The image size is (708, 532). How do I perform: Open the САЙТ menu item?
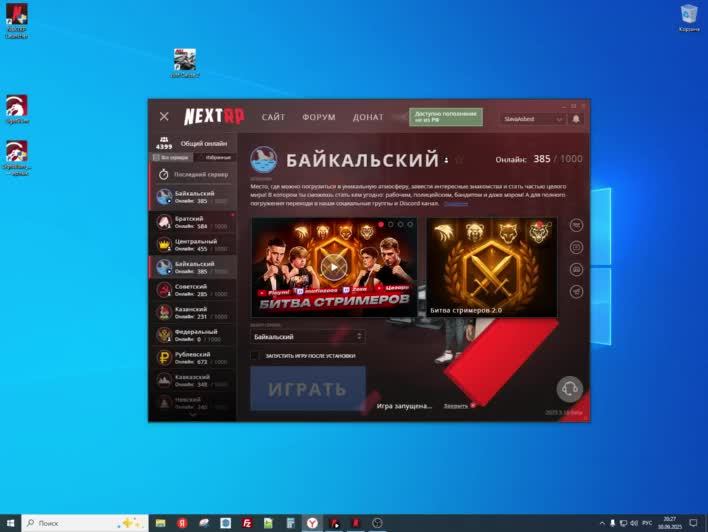[273, 117]
